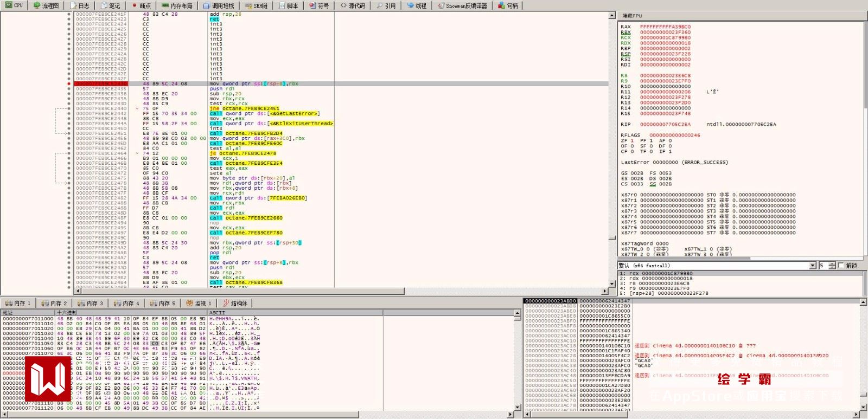Select argument row 5: [rsp+28]

click(741, 293)
